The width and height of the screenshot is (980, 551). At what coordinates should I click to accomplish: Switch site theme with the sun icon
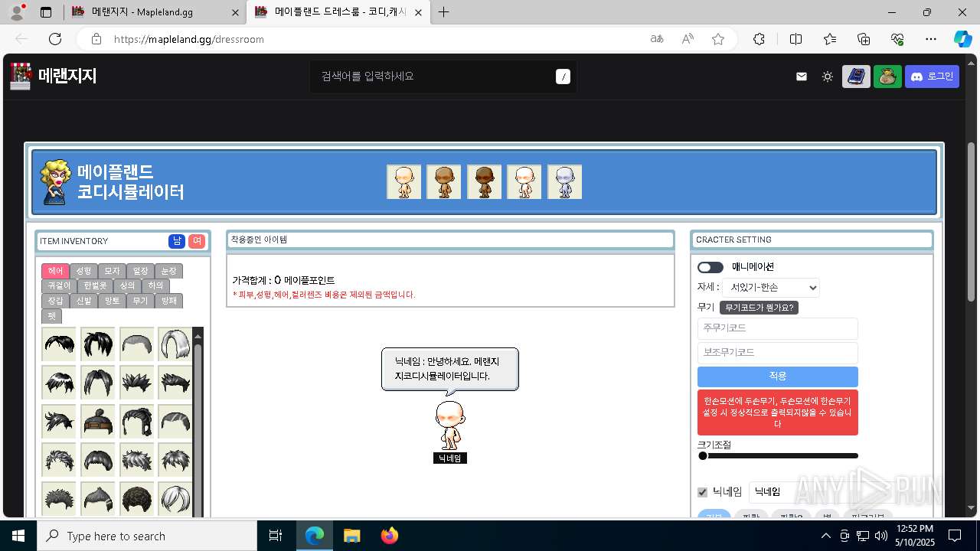click(828, 77)
